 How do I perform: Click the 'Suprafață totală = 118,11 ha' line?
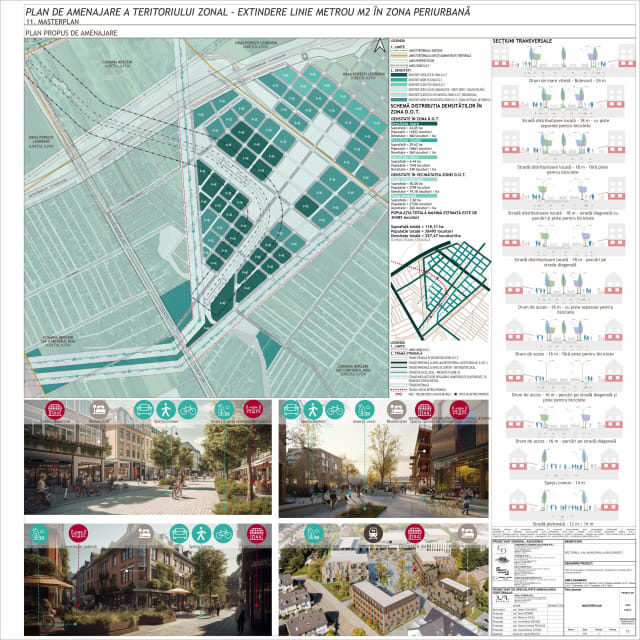(417, 227)
